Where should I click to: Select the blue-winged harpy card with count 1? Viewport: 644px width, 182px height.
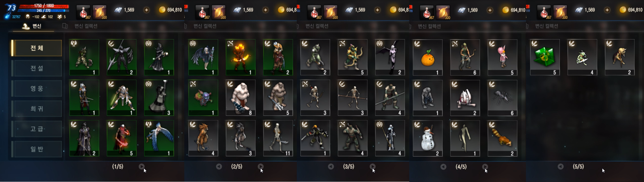(x=159, y=138)
